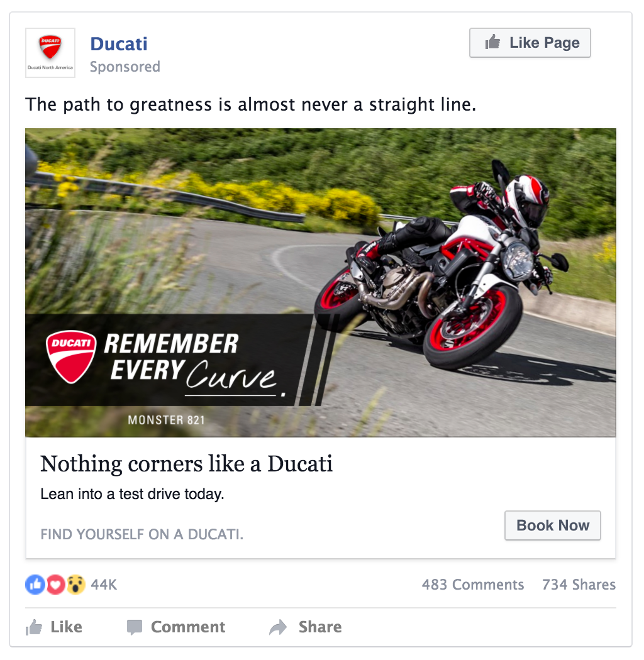Click the Wow face reaction icon
The height and width of the screenshot is (660, 644).
point(76,584)
